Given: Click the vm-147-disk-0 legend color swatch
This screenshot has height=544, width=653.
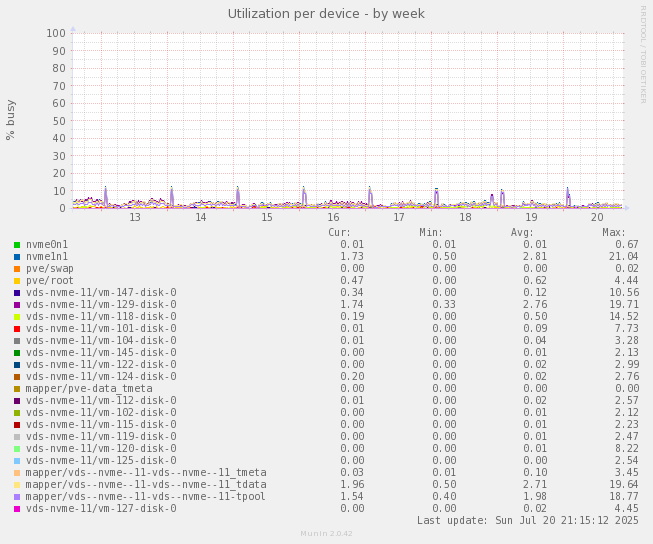Looking at the screenshot, I should (x=17, y=293).
